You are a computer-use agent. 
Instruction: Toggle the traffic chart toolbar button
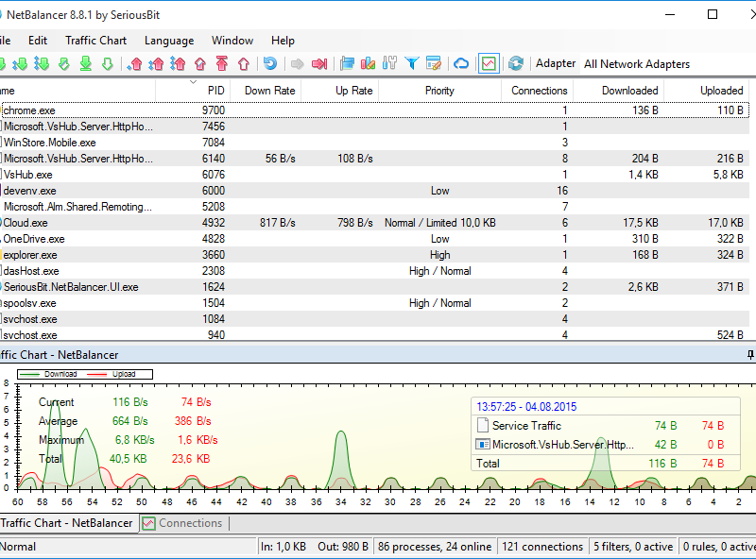click(x=489, y=63)
